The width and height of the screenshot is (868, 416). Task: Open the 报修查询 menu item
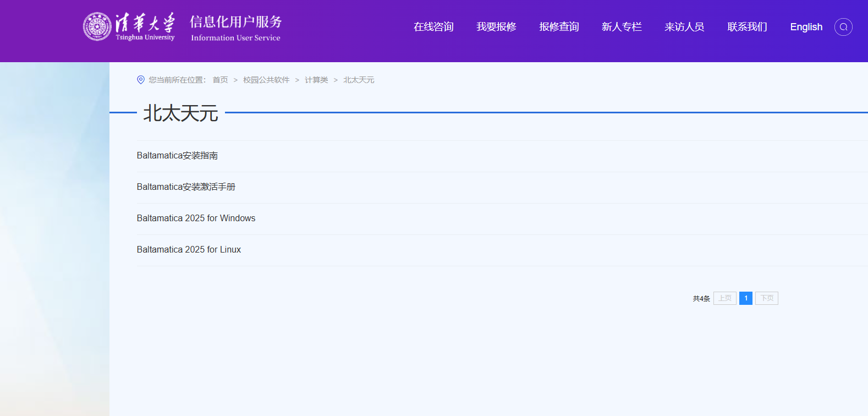click(x=559, y=27)
